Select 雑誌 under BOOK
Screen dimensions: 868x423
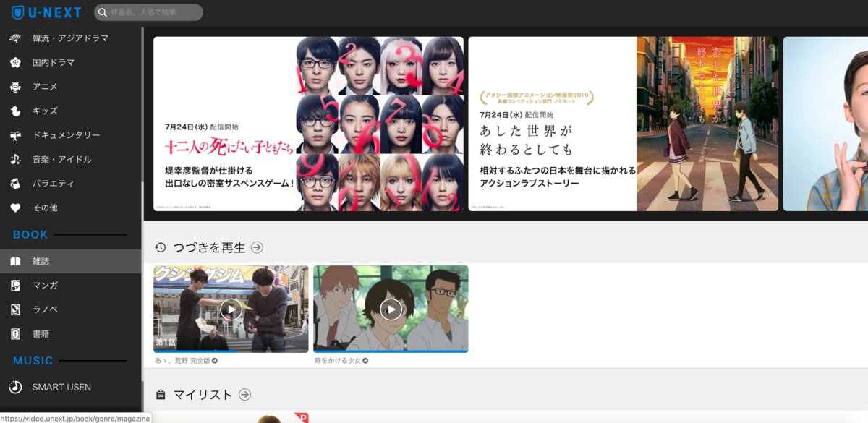coord(71,261)
